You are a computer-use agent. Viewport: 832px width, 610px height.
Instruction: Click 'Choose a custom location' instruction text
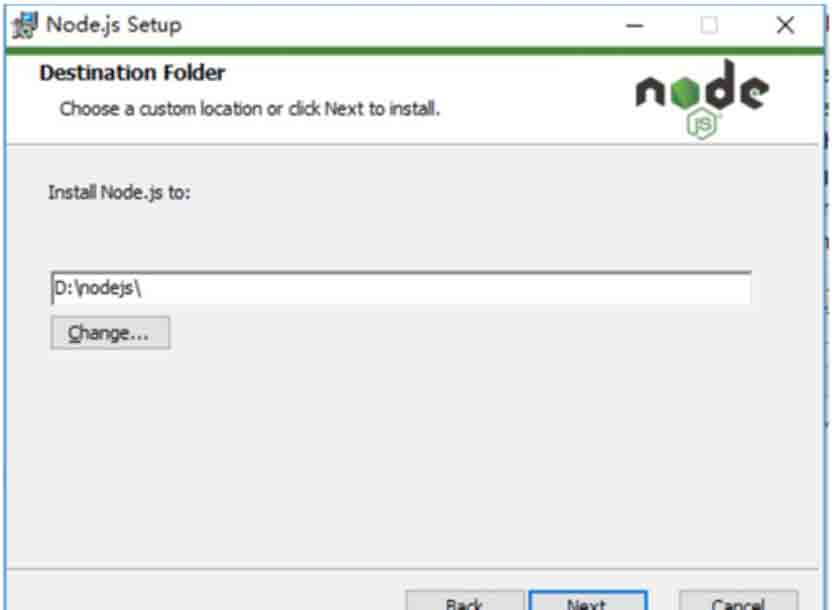point(250,109)
